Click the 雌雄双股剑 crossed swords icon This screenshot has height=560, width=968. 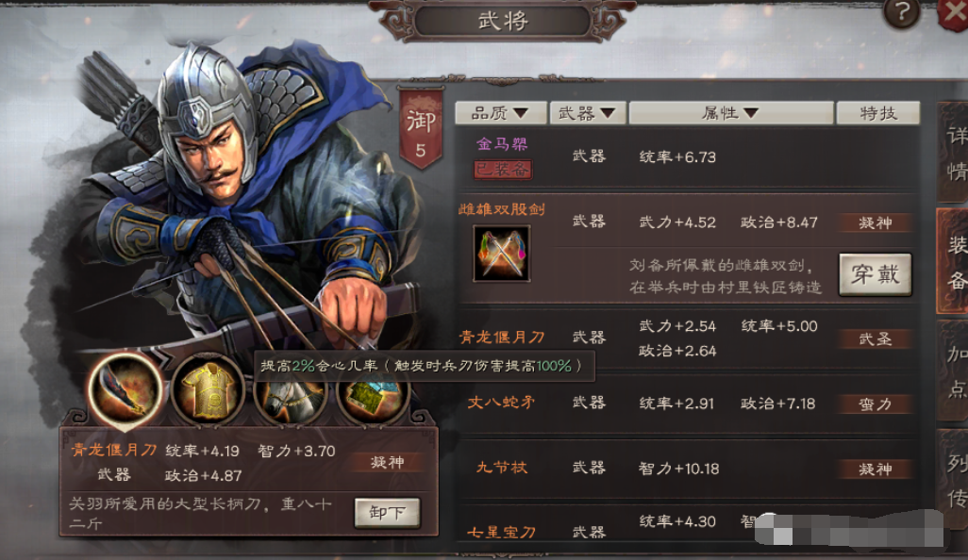[501, 254]
